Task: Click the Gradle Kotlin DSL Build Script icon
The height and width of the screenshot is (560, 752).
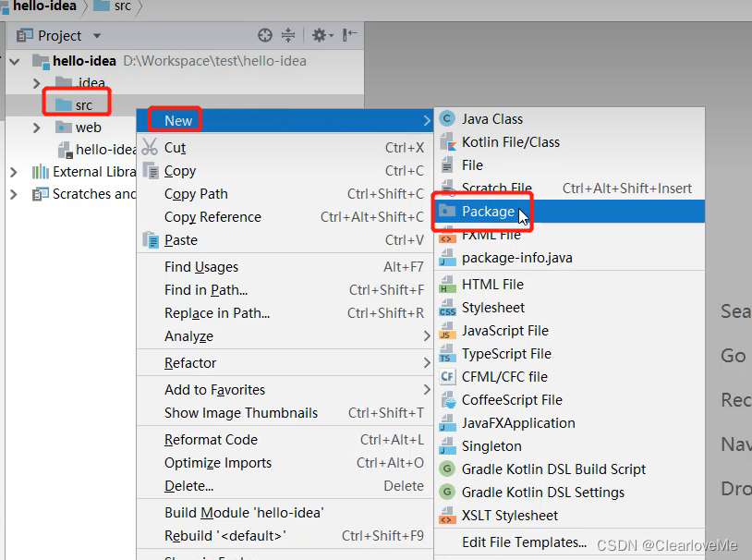Action: pyautogui.click(x=448, y=469)
